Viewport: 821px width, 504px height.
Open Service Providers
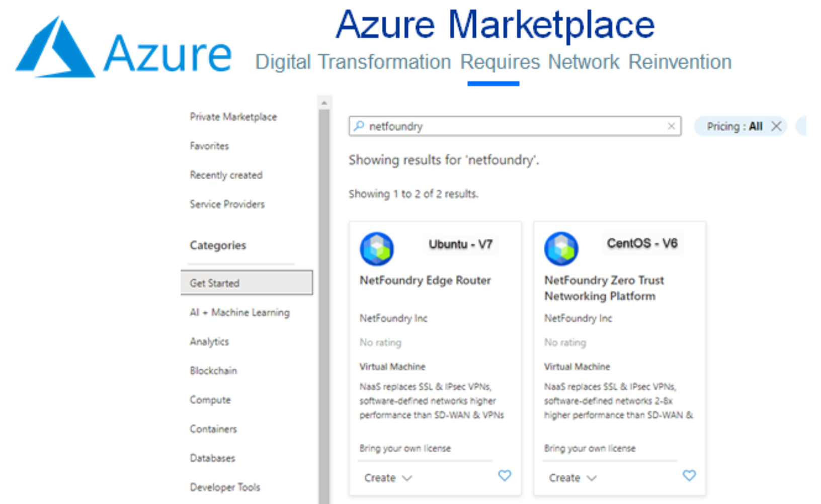[227, 204]
